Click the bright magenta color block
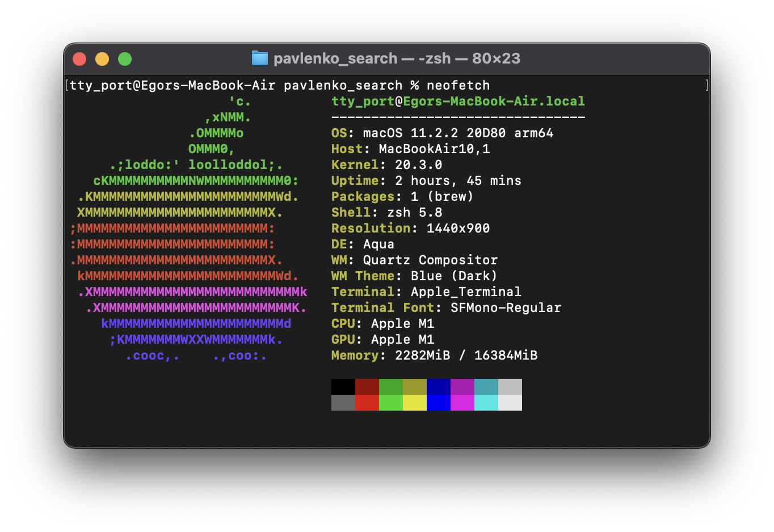 [462, 403]
